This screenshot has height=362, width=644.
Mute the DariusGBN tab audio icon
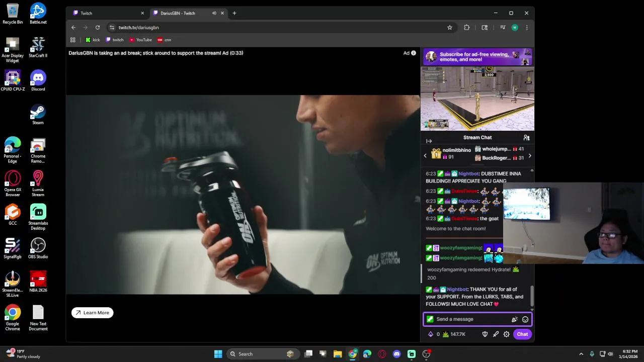coord(214,13)
